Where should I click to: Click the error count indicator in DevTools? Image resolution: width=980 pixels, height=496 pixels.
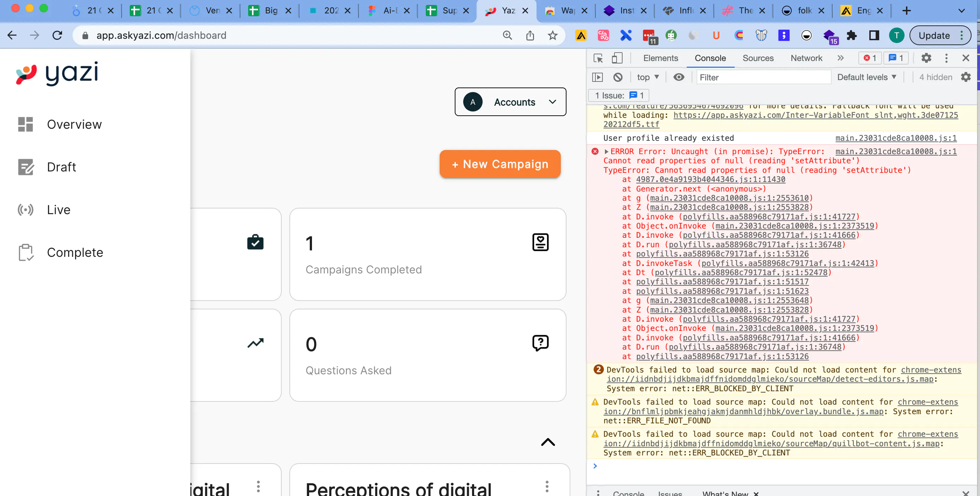click(x=870, y=58)
